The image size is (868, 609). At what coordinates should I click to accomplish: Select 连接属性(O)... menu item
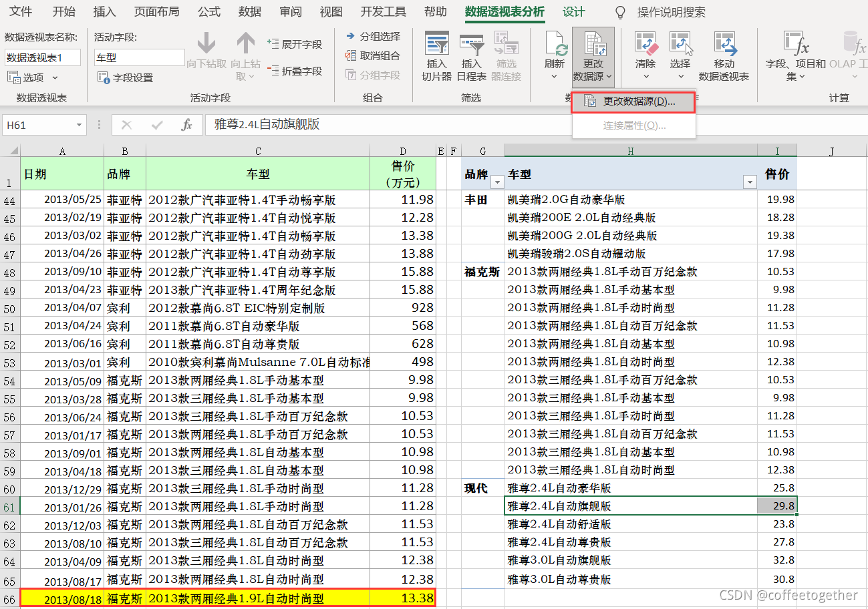[633, 126]
